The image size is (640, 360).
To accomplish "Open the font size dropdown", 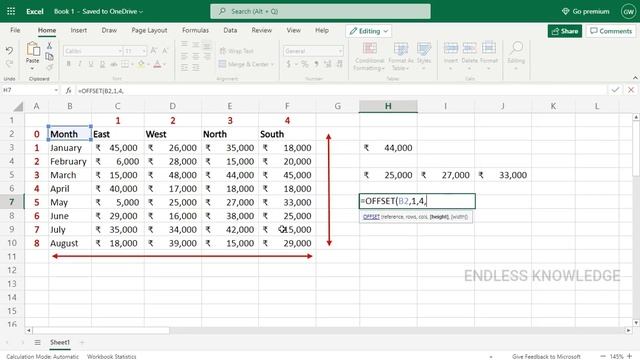I will tap(144, 51).
